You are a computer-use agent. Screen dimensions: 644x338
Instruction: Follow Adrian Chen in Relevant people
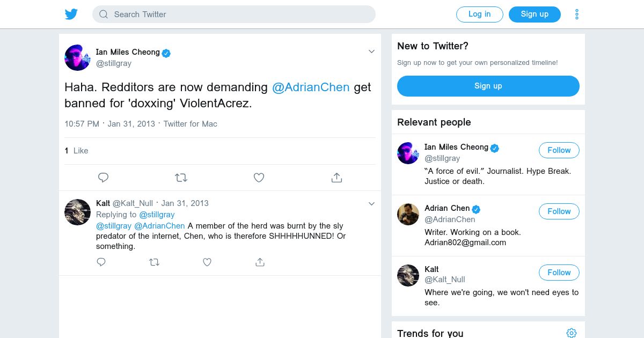point(559,211)
